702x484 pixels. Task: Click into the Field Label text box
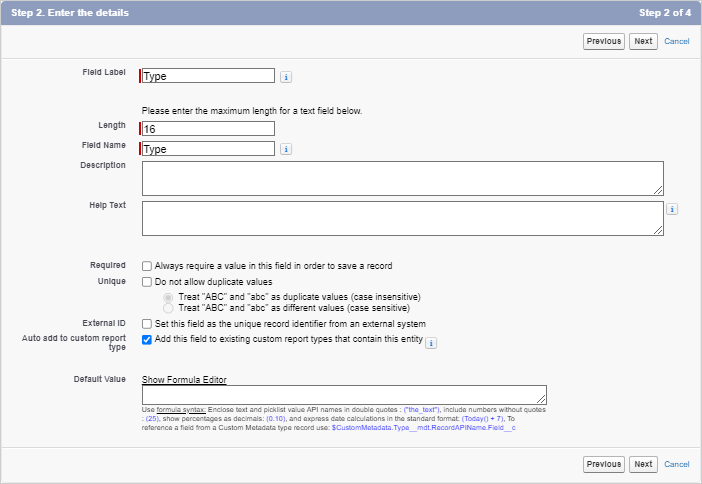coord(208,76)
